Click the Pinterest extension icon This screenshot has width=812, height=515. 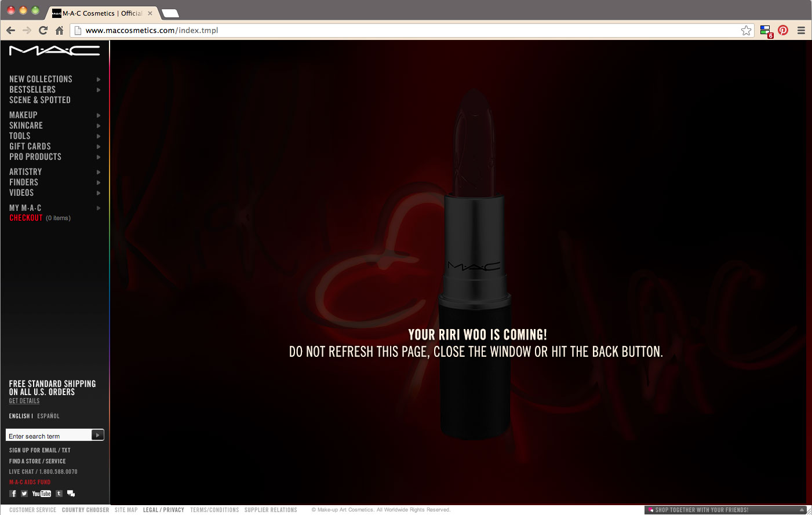tap(783, 30)
